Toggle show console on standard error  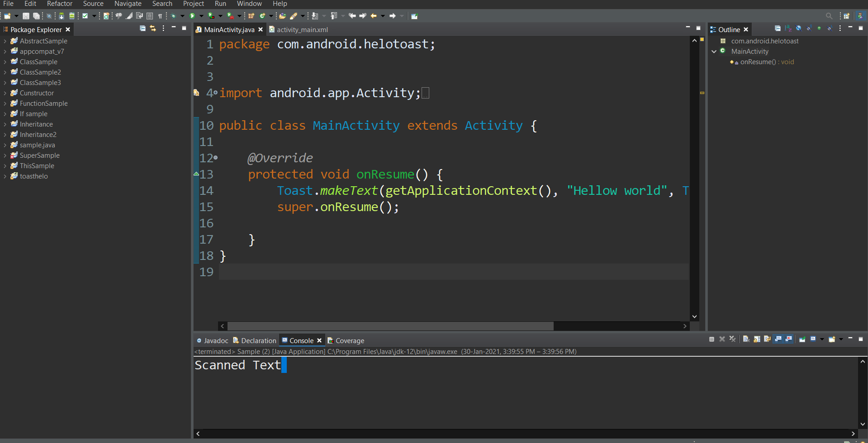pos(789,339)
